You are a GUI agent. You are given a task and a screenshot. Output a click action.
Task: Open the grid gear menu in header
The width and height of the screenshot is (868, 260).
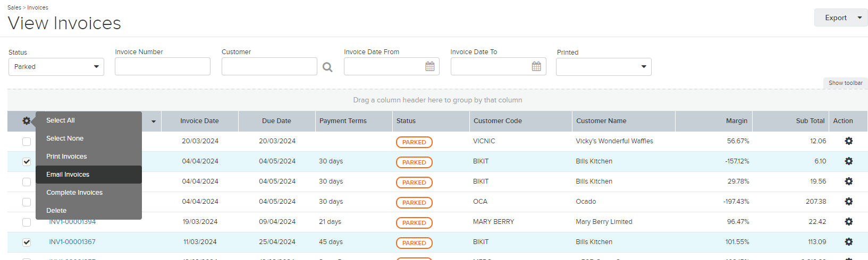pos(26,121)
